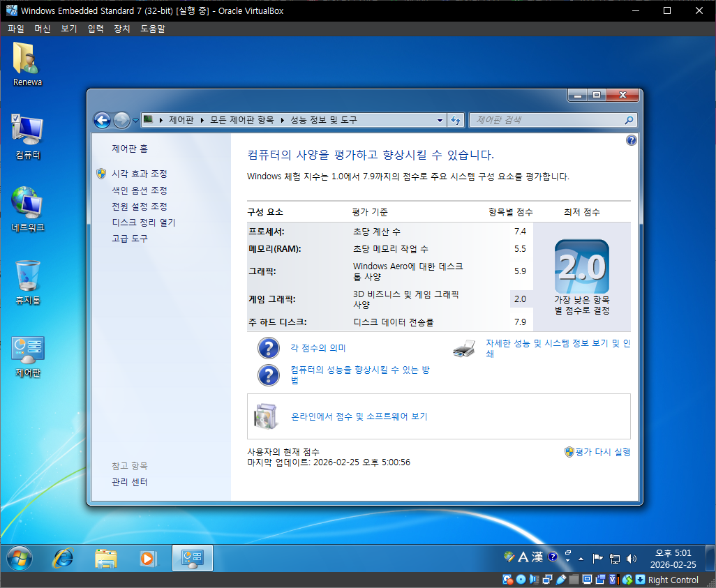Open the 파일 menu in VirtualBox
The width and height of the screenshot is (716, 588).
pos(15,29)
